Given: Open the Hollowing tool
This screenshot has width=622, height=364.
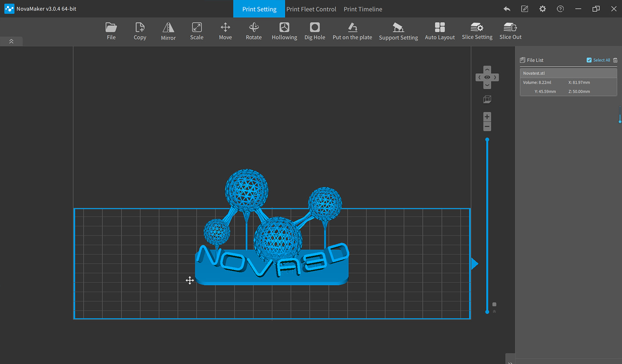Looking at the screenshot, I should 284,31.
